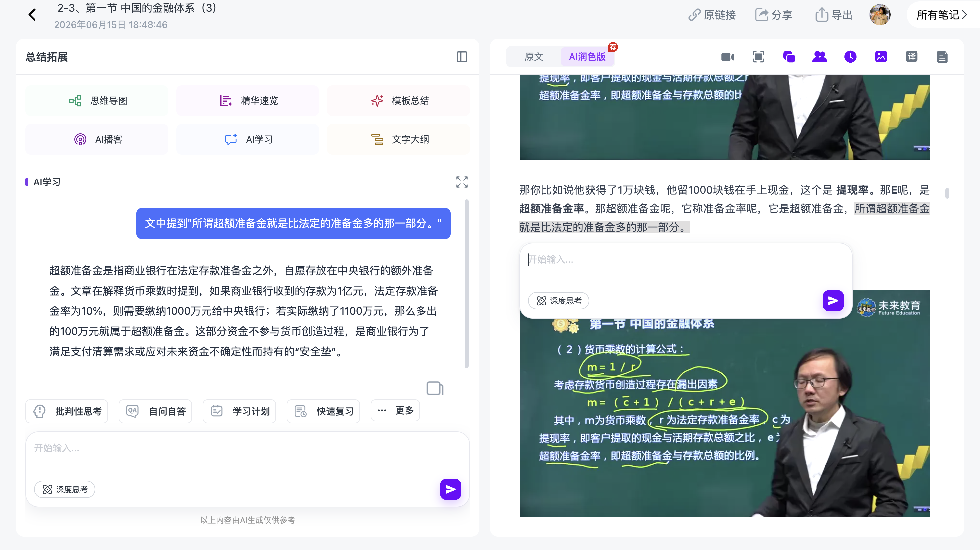Toggle 深度思考 in left chat box
980x550 pixels.
click(65, 489)
